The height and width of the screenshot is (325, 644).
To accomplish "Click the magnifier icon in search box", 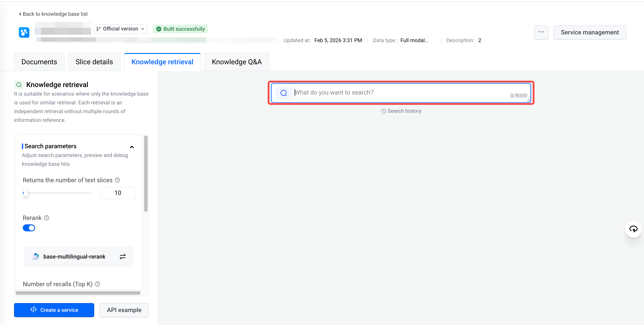I will [283, 93].
